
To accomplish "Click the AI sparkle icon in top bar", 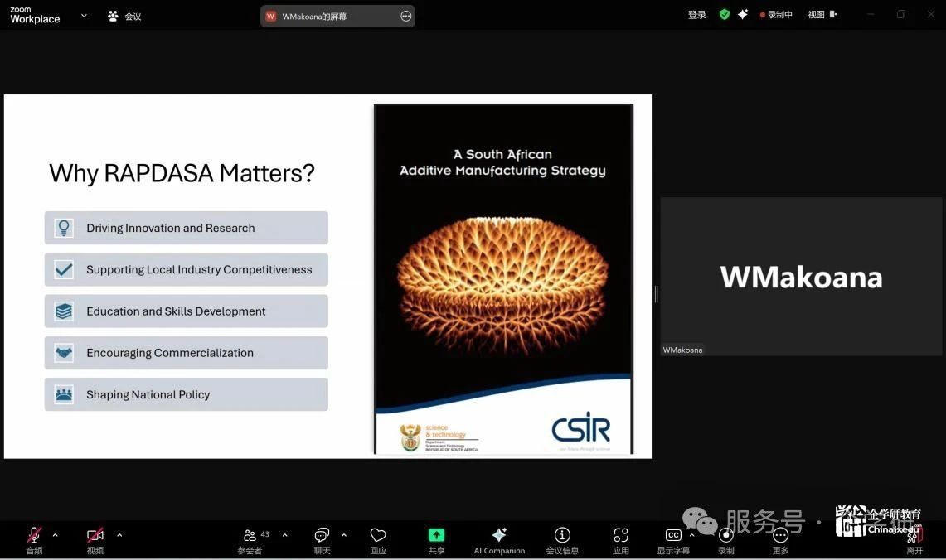I will pos(743,14).
